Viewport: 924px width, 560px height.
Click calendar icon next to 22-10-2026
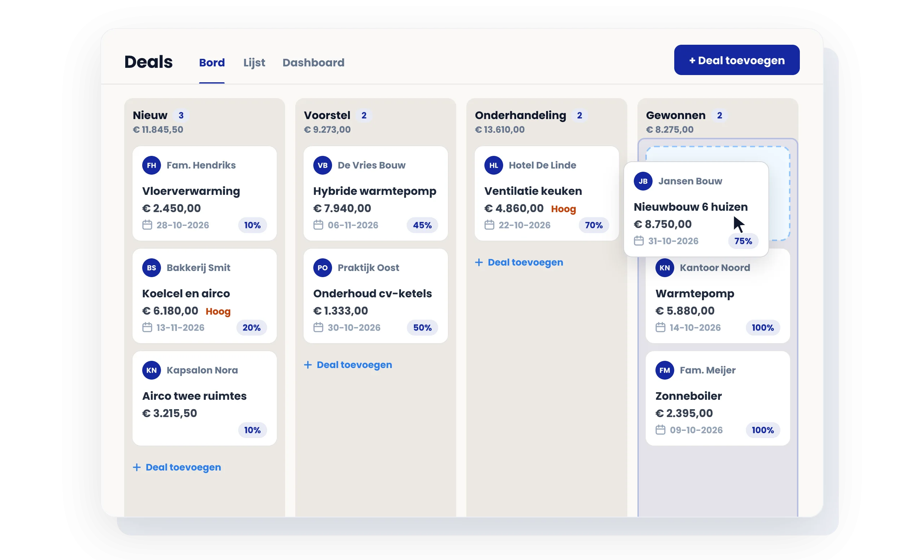489,225
